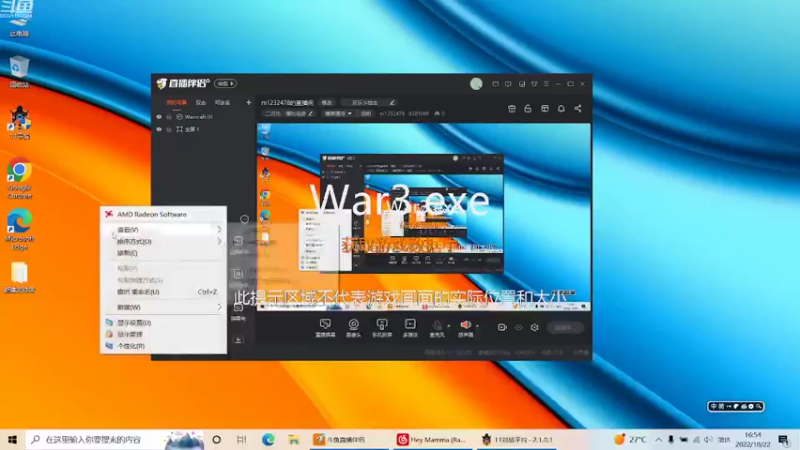The width and height of the screenshot is (800, 450).
Task: Open the AMD Radeon Software menu entry
Action: pyautogui.click(x=163, y=214)
